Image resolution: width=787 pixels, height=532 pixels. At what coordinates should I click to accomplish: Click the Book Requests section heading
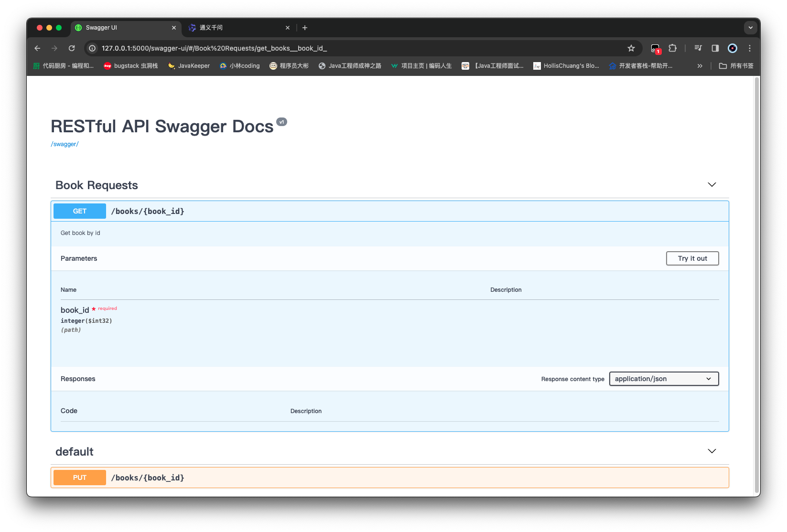pos(97,185)
